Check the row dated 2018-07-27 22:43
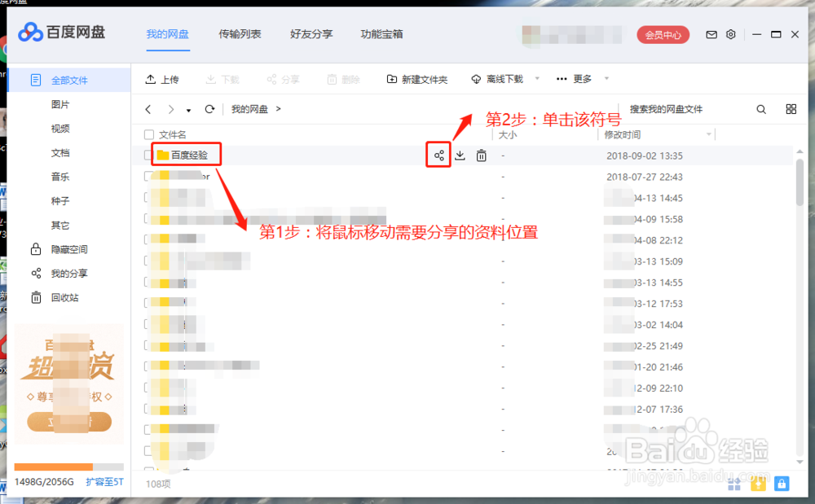The image size is (815, 504). pyautogui.click(x=148, y=177)
